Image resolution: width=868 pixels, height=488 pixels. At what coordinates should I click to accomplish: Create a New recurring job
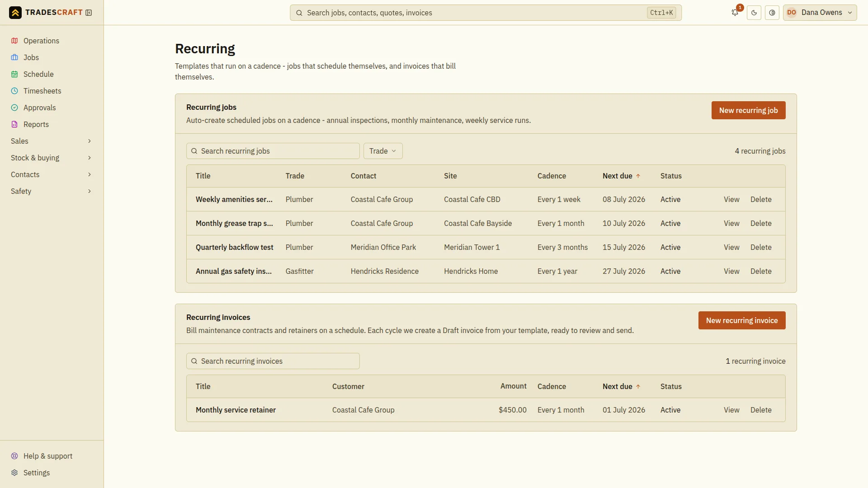click(748, 110)
